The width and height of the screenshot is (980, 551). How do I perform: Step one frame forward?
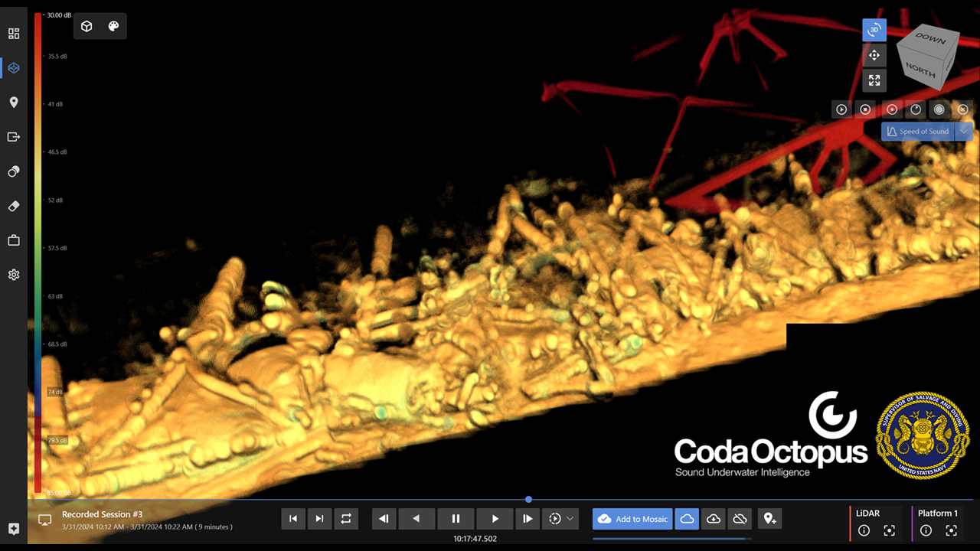528,519
